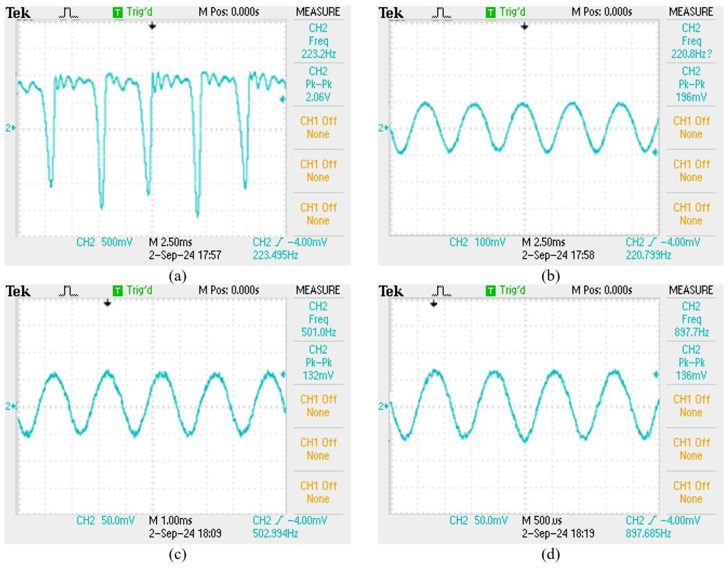Click the CH2 500mV scale readout

tap(104, 242)
